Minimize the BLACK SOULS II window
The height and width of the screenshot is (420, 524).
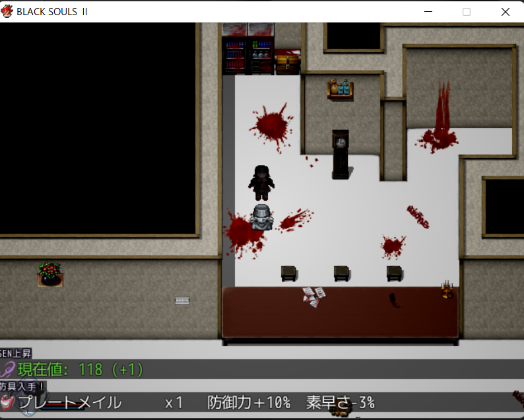428,11
